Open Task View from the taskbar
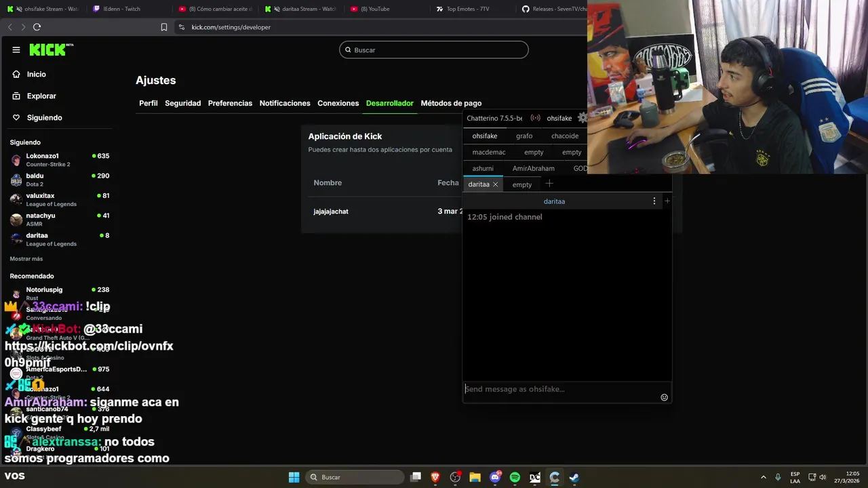 tap(416, 477)
